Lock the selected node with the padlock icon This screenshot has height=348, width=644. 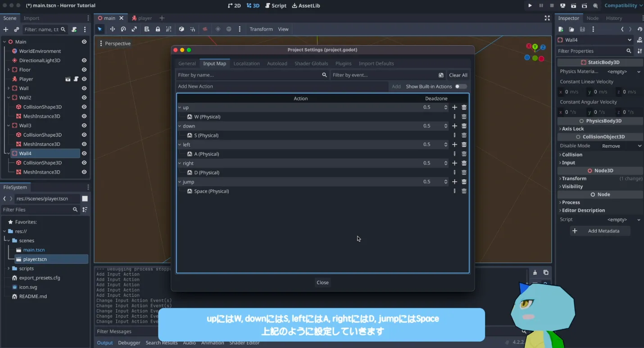pyautogui.click(x=158, y=29)
